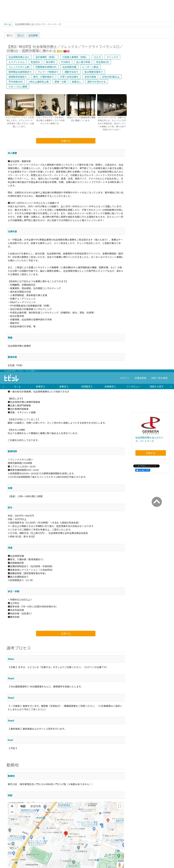
Task: Click the PCA給与 tag
Action: point(66,62)
